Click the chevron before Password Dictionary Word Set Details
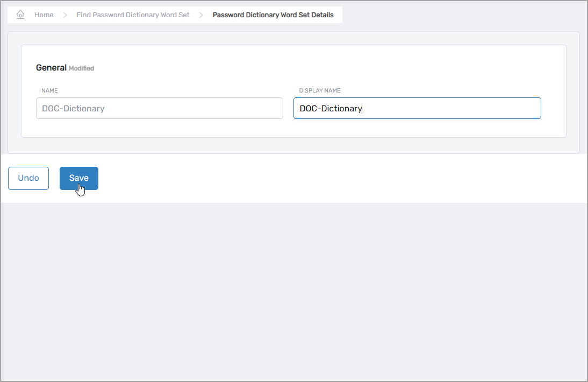This screenshot has width=588, height=382. coord(202,15)
